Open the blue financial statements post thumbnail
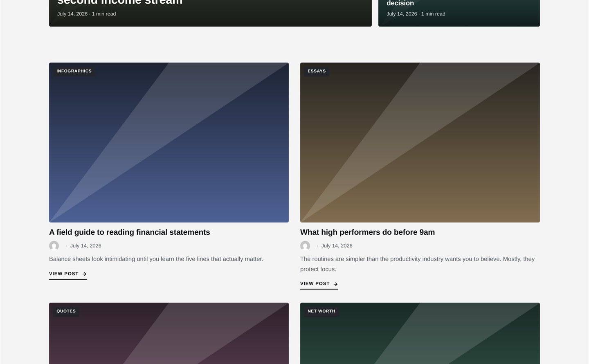Viewport: 589px width, 364px height. 169,142
